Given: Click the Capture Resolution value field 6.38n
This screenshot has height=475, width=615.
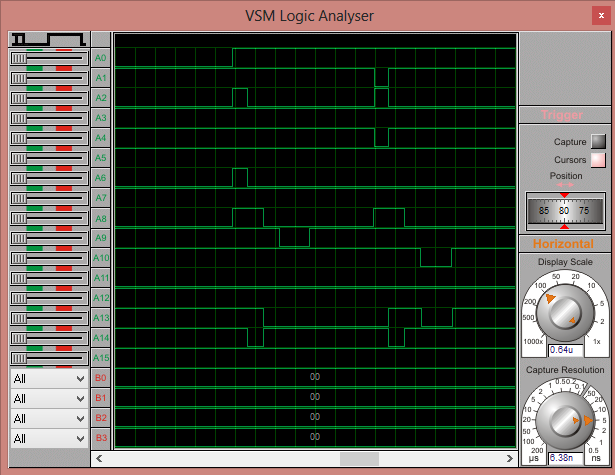Looking at the screenshot, I should 566,458.
